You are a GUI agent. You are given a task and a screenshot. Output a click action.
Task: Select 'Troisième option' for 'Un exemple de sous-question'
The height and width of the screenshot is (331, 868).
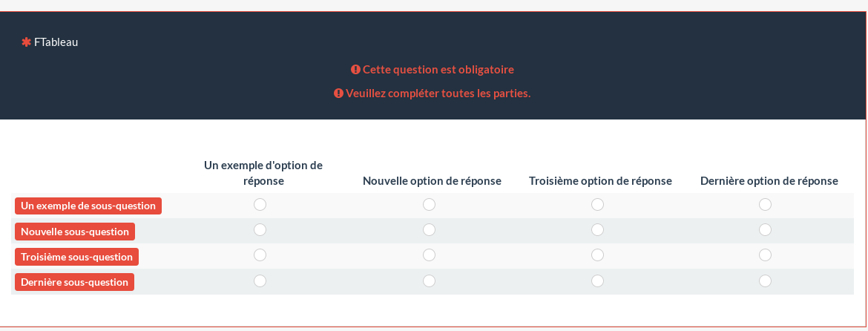(597, 205)
